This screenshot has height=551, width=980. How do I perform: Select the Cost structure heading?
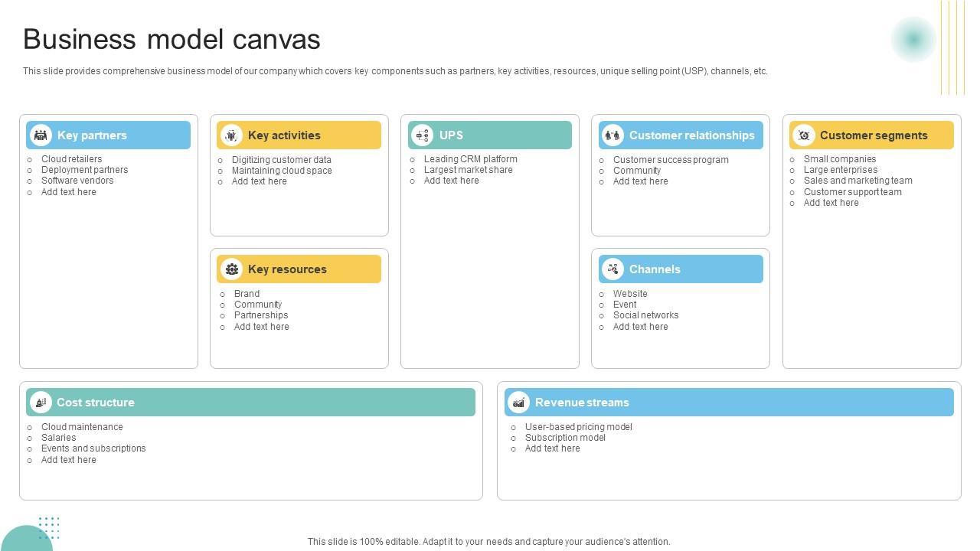pyautogui.click(x=96, y=403)
